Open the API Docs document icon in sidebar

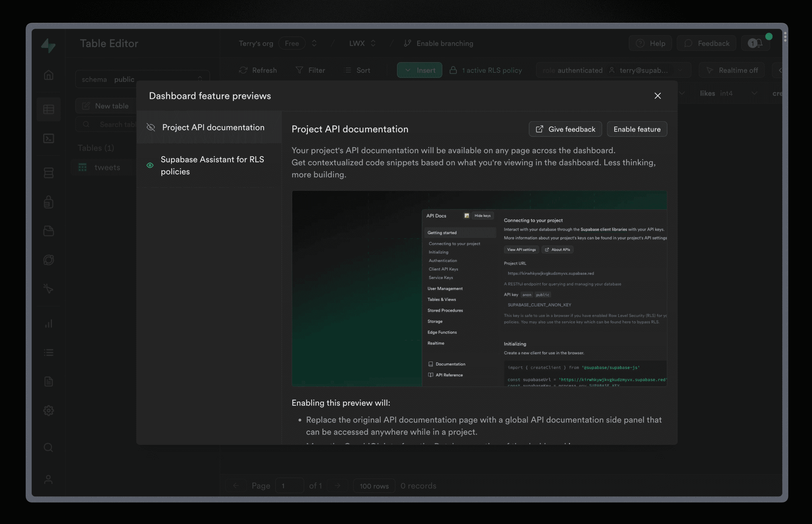coord(49,381)
